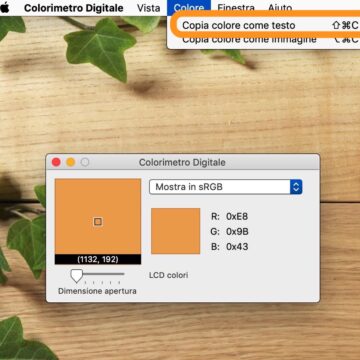Click the Colorimetro Digitale window title bar text
The height and width of the screenshot is (360, 360).
click(182, 163)
